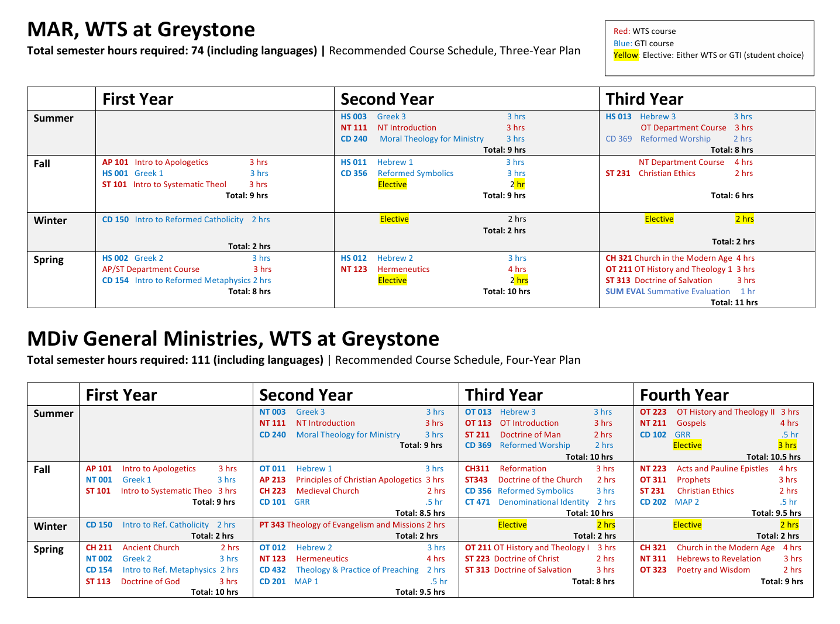Click the 'Total: 8.5 hrs' cell
Screen dimensions: 840x624
[420, 513]
